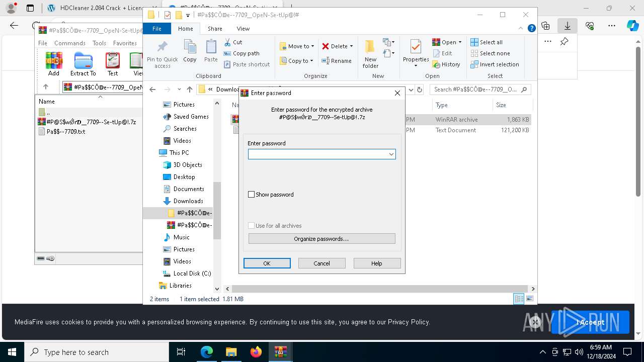Viewport: 644px width, 362px height.
Task: Close the Enter password dialog
Action: coord(397,93)
